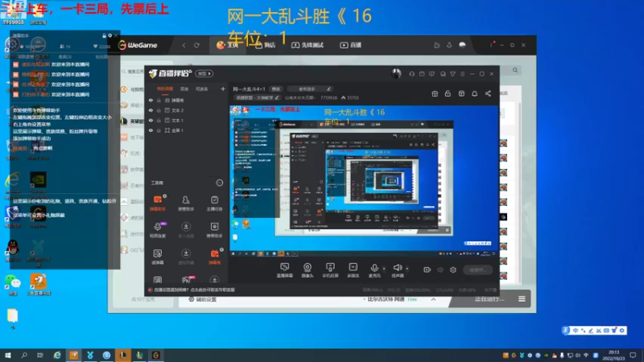This screenshot has height=362, width=644.
Task: Toggle the lock on the 文本 2 layer
Action: coord(159,110)
